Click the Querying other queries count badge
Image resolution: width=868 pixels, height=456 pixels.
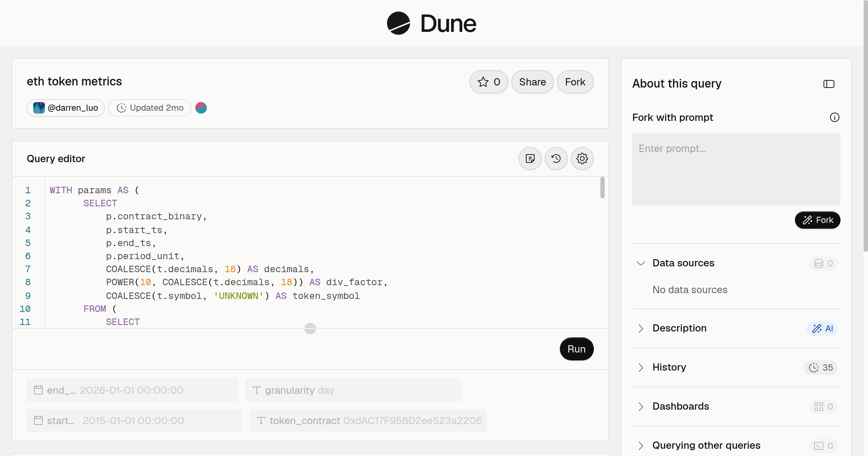[823, 446]
